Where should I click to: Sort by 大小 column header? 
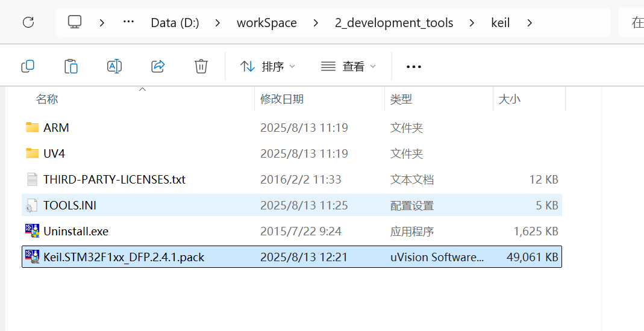coord(509,99)
